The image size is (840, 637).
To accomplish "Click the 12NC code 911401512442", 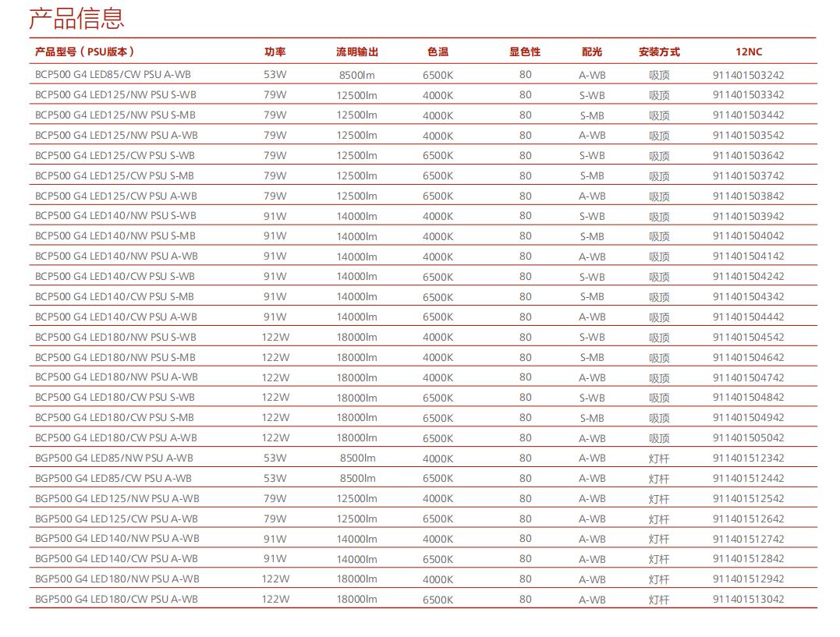I will (x=748, y=479).
